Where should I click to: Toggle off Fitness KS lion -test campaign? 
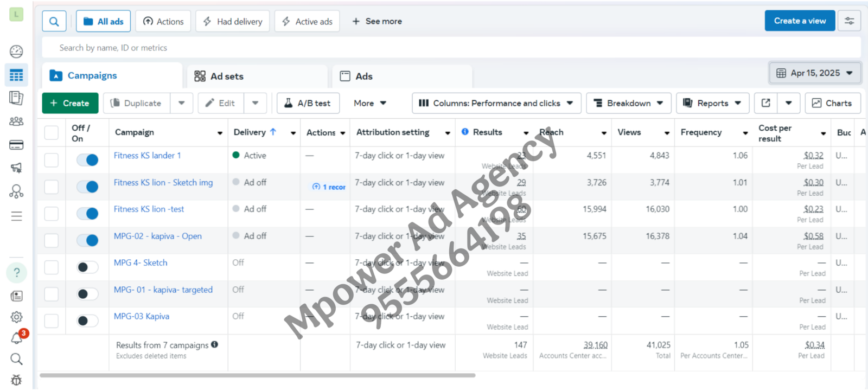pyautogui.click(x=87, y=214)
